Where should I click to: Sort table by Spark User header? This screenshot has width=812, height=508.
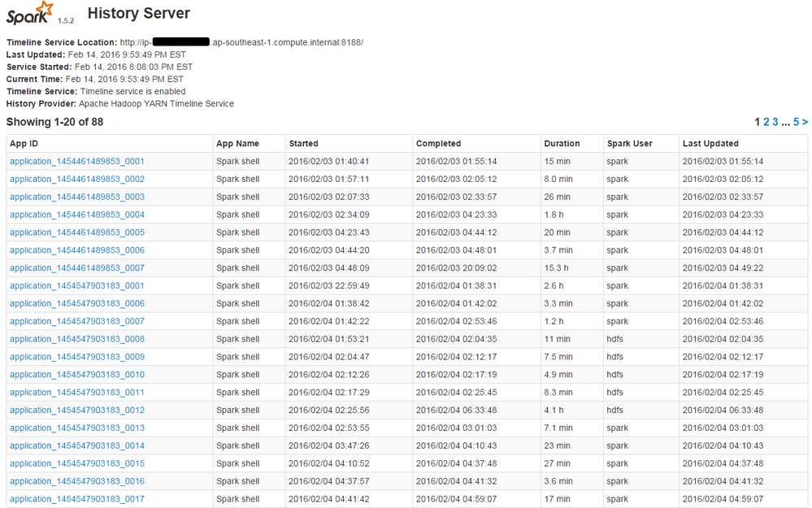629,143
